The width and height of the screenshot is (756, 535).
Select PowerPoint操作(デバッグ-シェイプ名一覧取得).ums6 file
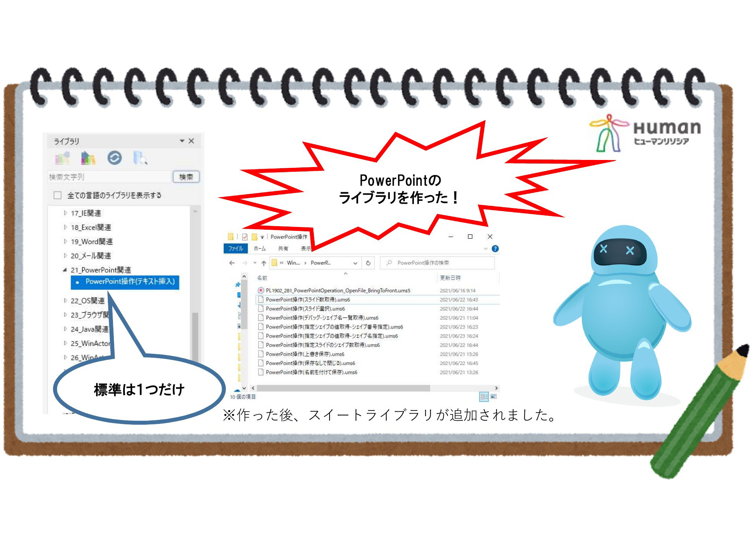(322, 318)
